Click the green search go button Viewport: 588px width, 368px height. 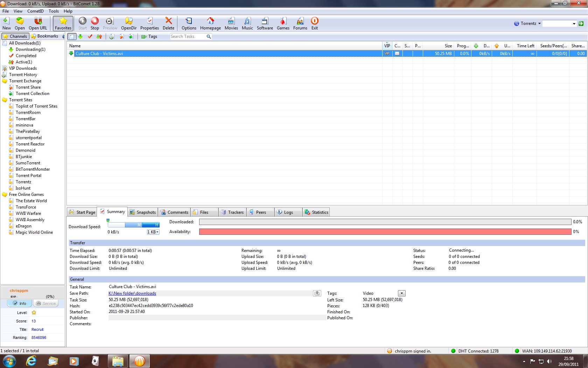581,23
